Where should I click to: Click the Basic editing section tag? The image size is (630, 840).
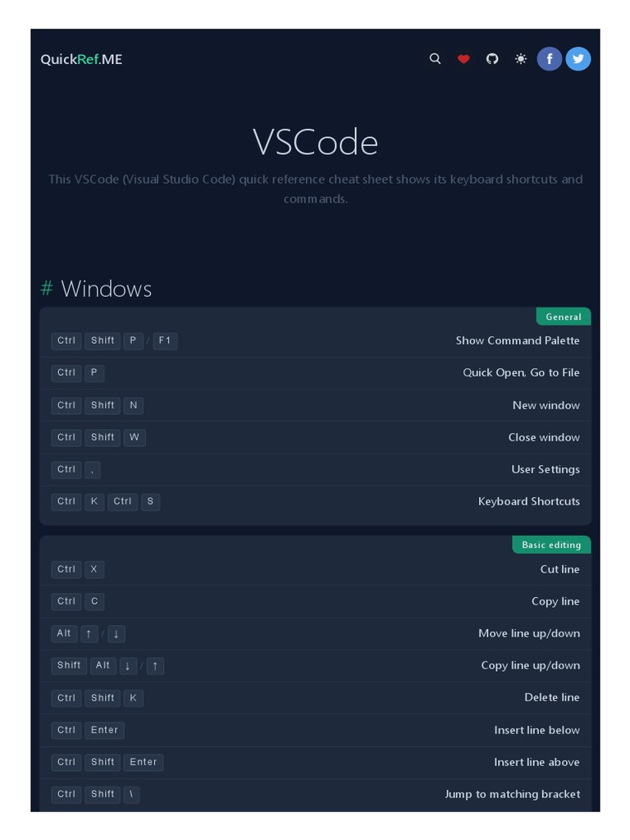click(551, 545)
